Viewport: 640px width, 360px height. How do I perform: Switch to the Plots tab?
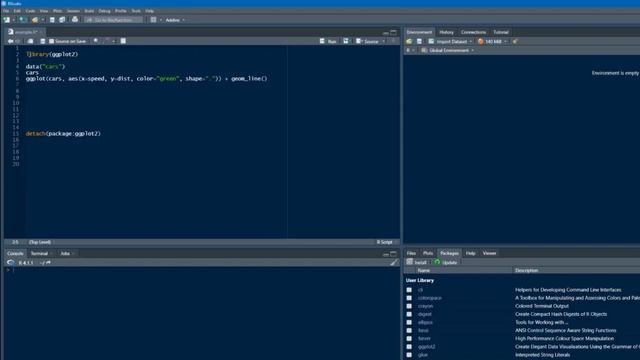[428, 253]
